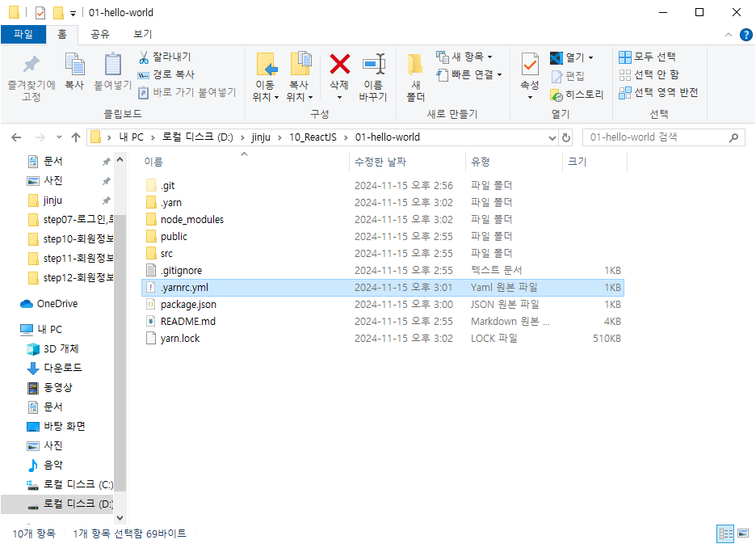Image resolution: width=756 pixels, height=544 pixels.
Task: Collapse the ribbon with the chevron
Action: point(728,35)
